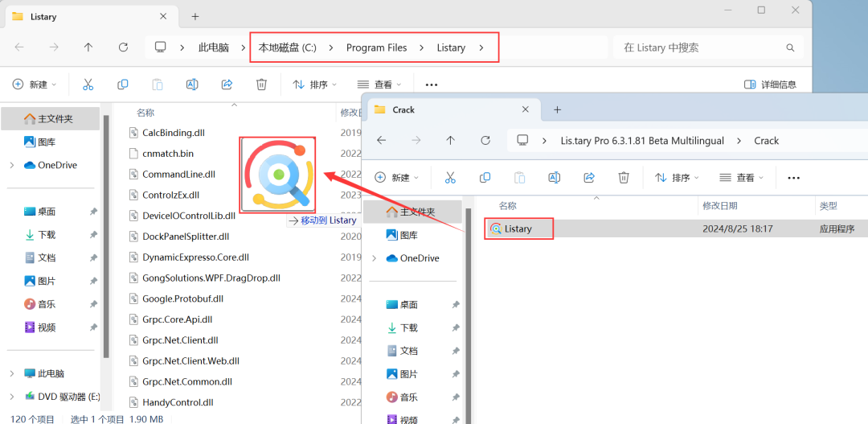Click Rename icon in Crack window toolbar
The height and width of the screenshot is (424, 868).
pos(554,177)
